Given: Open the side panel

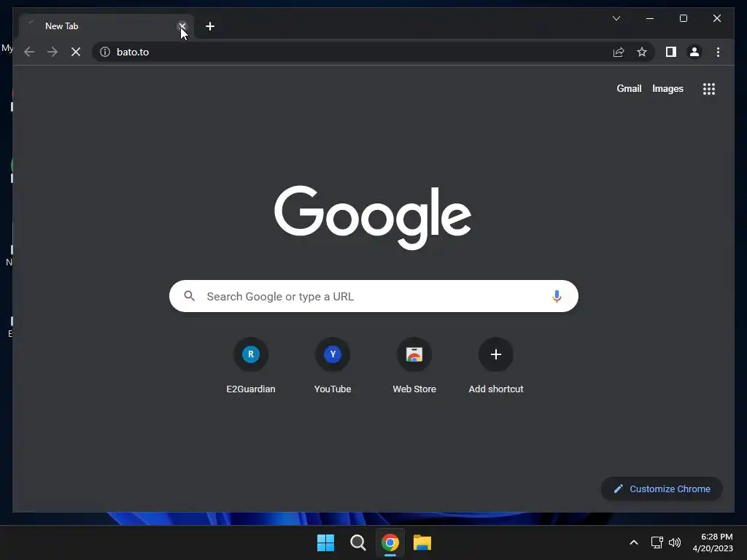Looking at the screenshot, I should (x=671, y=52).
